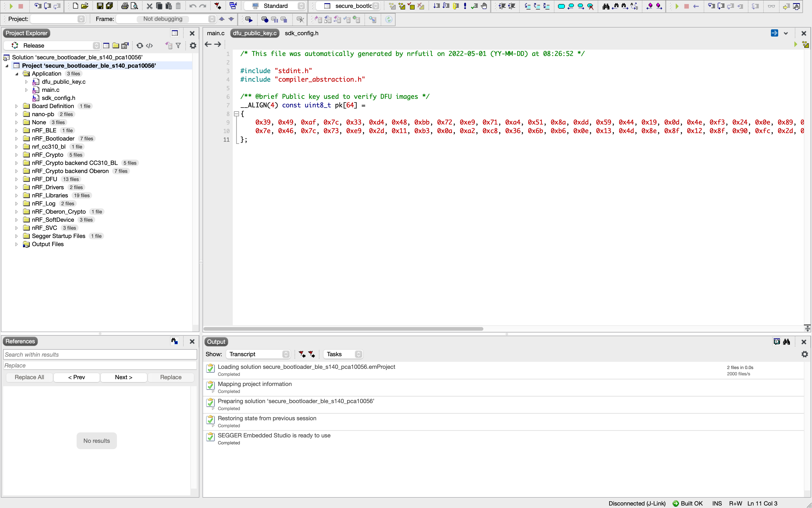
Task: Click the Print icon in the toolbar
Action: click(125, 6)
